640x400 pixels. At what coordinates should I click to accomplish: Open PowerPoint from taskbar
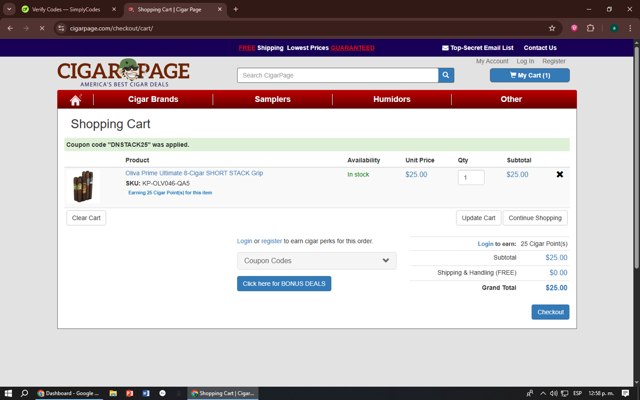coord(129,393)
